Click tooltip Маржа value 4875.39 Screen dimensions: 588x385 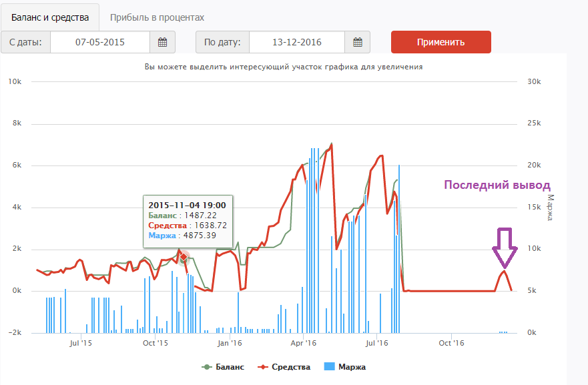tap(200, 236)
